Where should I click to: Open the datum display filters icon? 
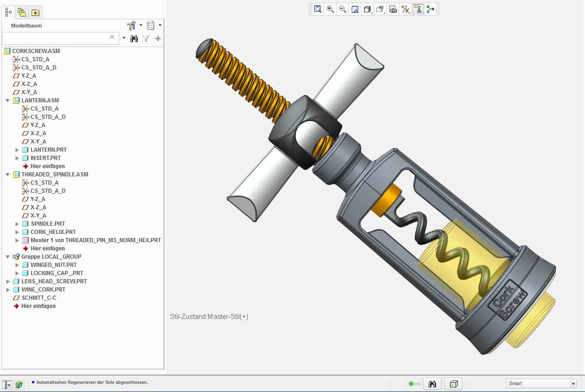tap(405, 9)
